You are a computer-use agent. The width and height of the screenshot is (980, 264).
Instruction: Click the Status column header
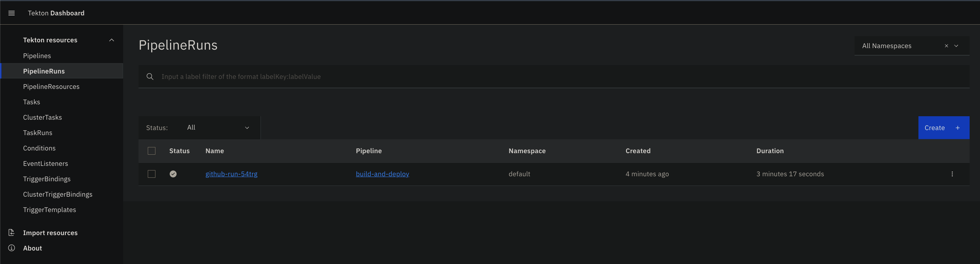[x=180, y=151]
